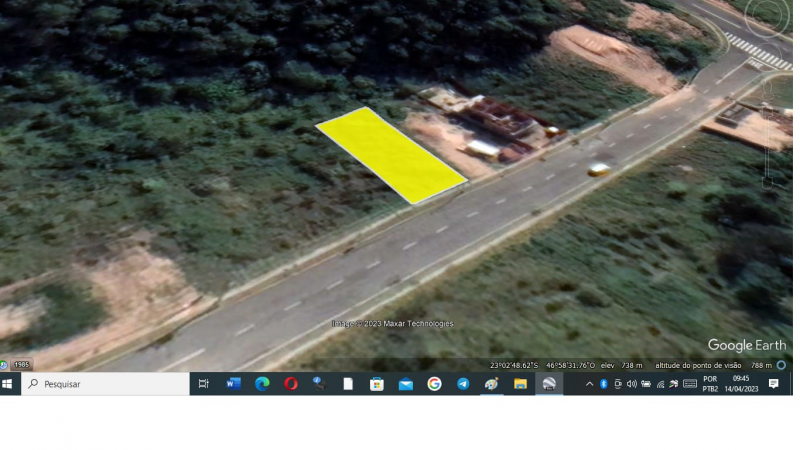Open the network connections tray icon
800x450 pixels.
pyautogui.click(x=660, y=384)
